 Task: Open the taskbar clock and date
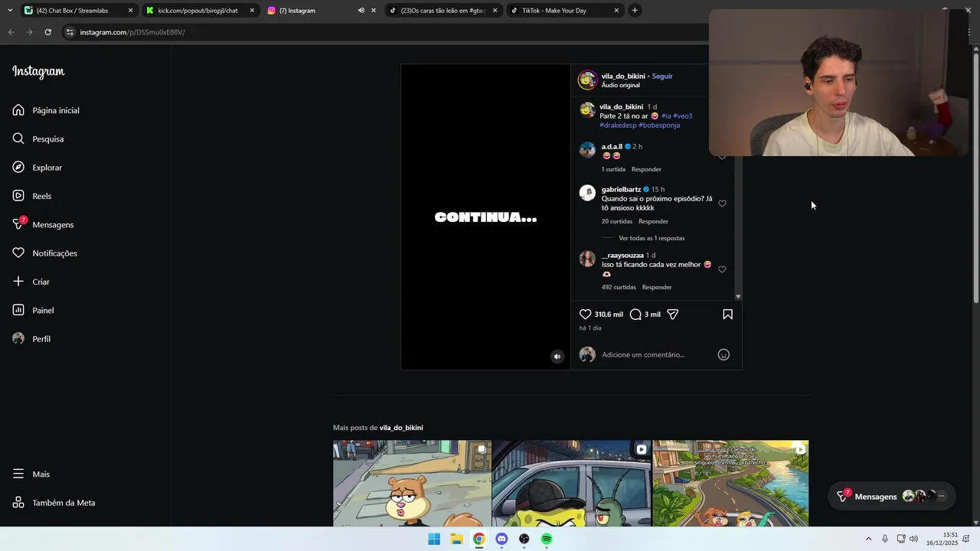942,539
